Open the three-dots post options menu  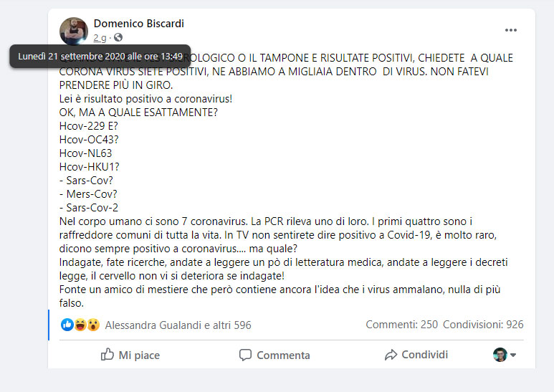(510, 30)
